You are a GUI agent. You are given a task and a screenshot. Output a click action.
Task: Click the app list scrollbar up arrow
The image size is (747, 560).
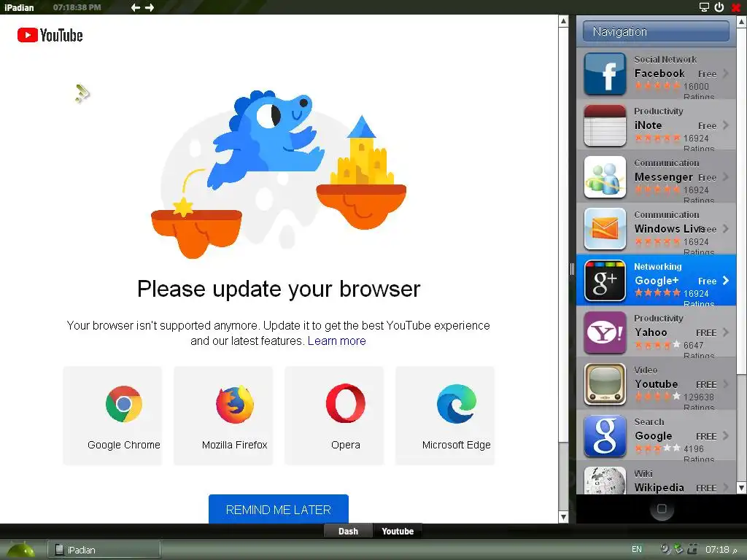741,21
